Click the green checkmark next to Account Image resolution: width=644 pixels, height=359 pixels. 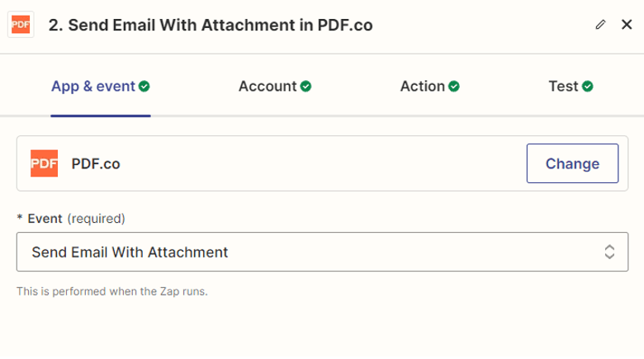point(306,86)
